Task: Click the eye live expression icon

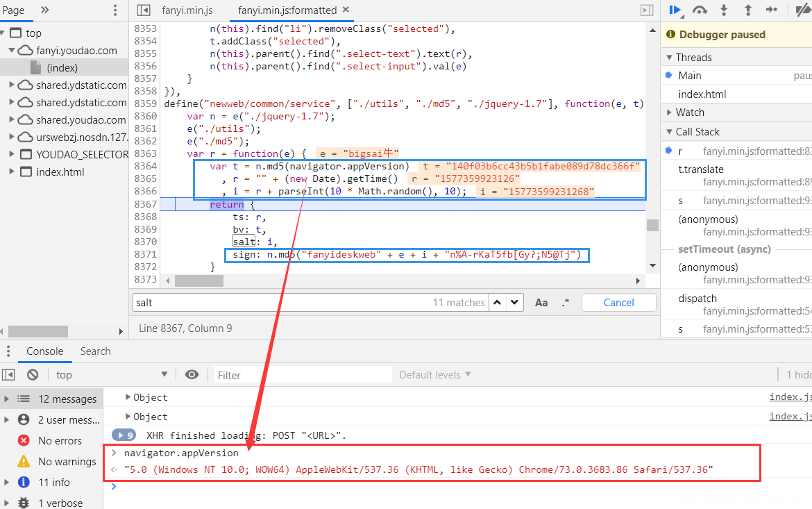Action: click(x=192, y=374)
